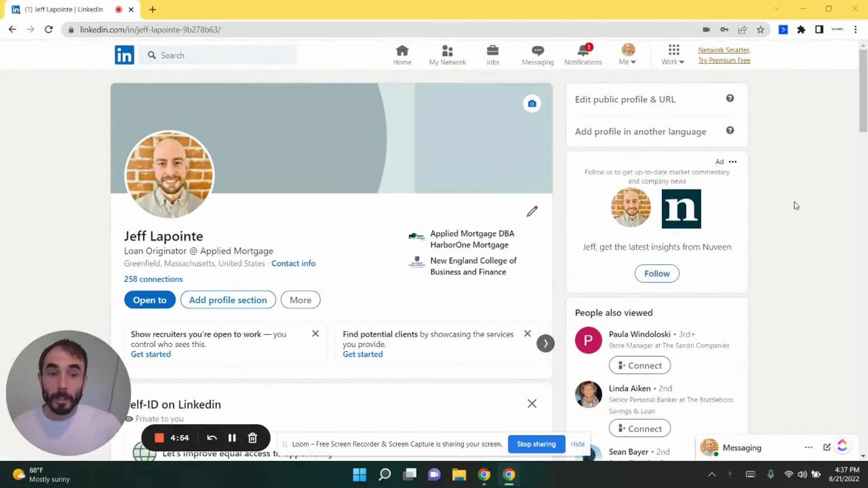The width and height of the screenshot is (868, 488).
Task: Open New England College of Business link
Action: [x=463, y=266]
